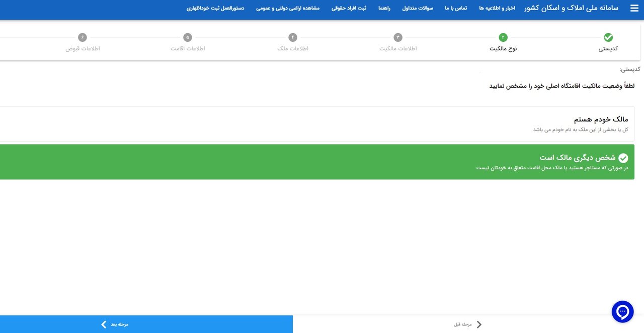Open اخبار و اطلاعیه ها from the menu

pos(496,8)
